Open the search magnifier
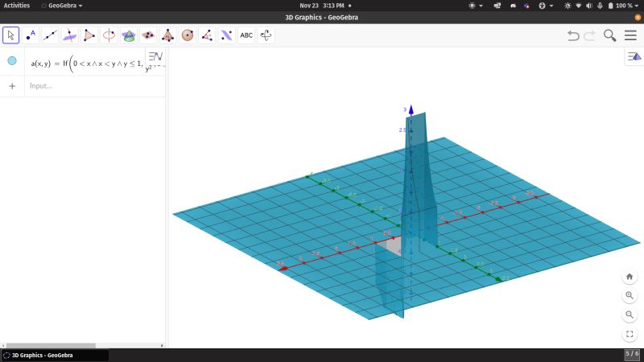This screenshot has width=644, height=362. pos(610,35)
